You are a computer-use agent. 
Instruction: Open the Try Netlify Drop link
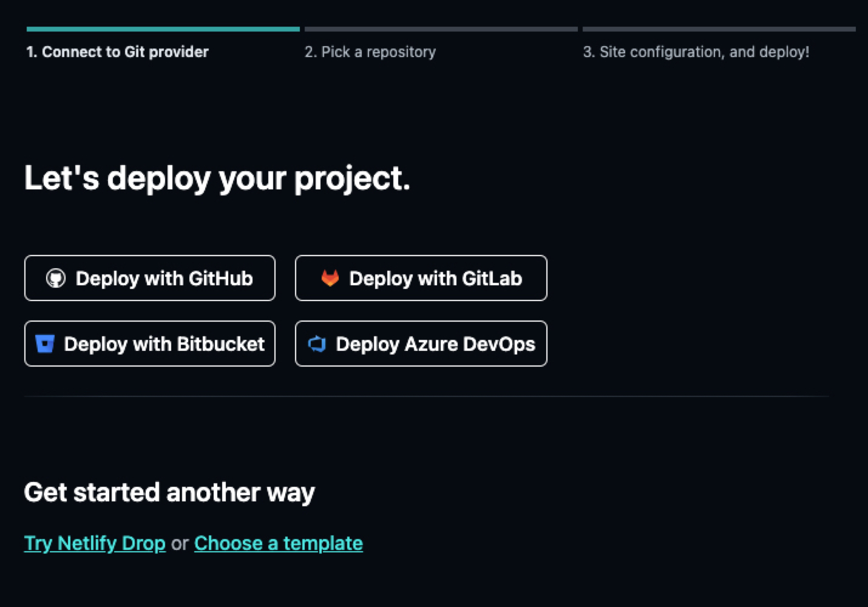click(x=94, y=543)
